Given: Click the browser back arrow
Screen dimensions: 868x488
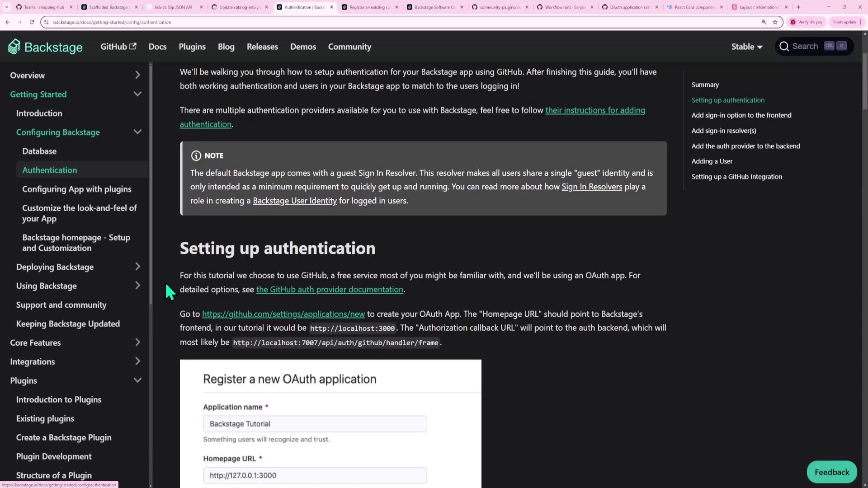Looking at the screenshot, I should coord(8,22).
